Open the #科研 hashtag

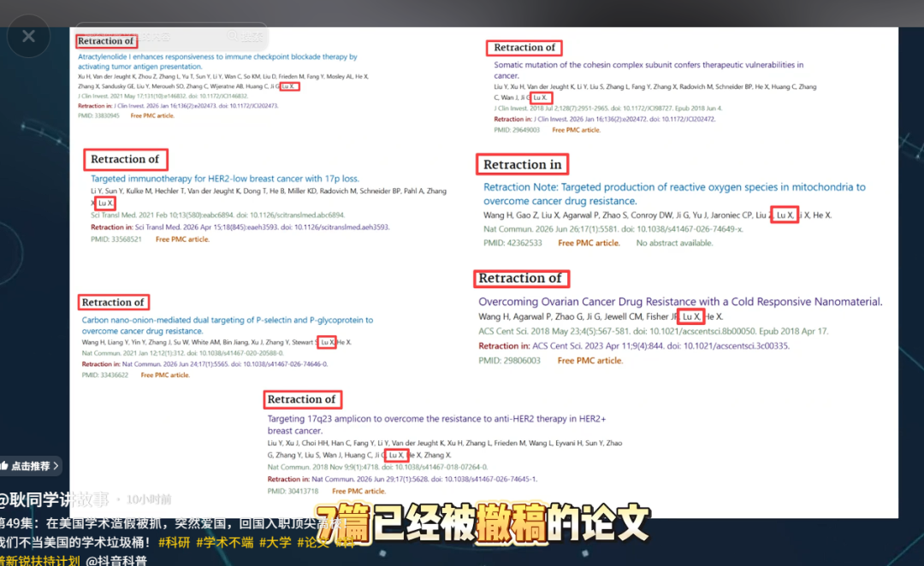pyautogui.click(x=175, y=542)
